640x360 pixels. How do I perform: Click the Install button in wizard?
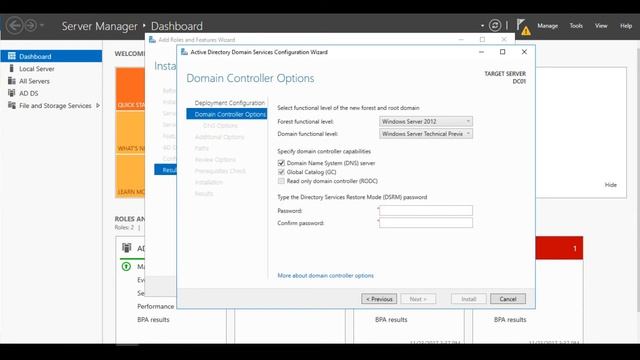469,299
